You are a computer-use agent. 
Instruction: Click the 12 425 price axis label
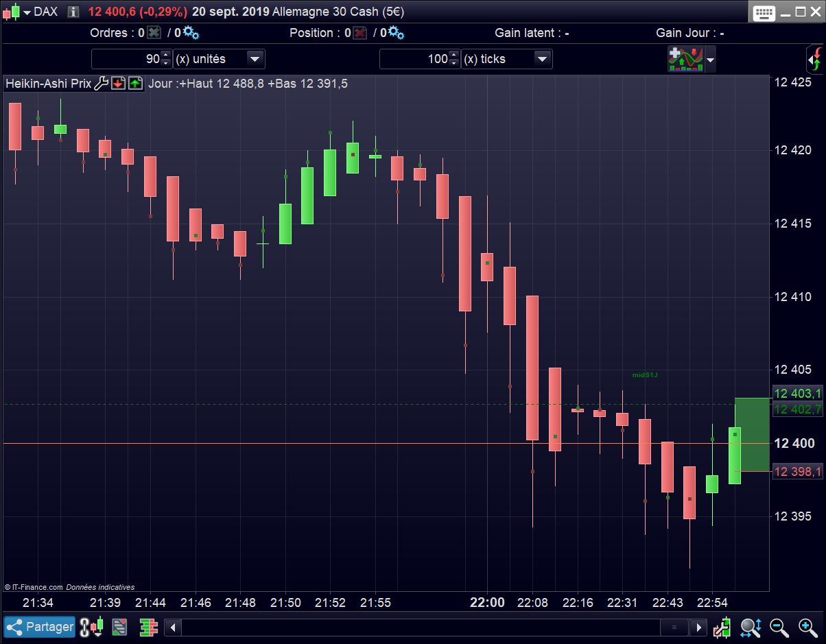pos(793,83)
